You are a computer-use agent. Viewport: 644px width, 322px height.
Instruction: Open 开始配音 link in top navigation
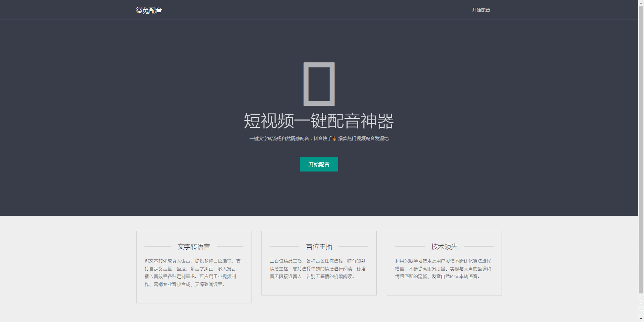coord(481,10)
